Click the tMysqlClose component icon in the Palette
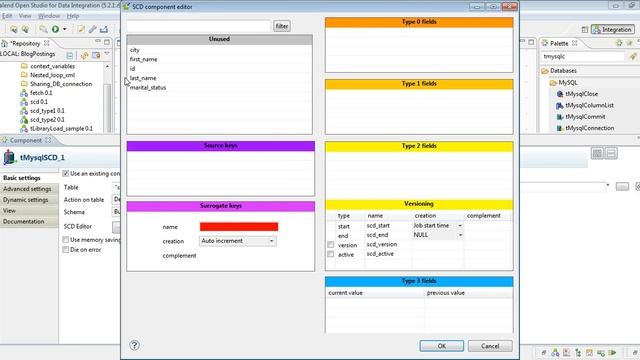640x360 pixels. pyautogui.click(x=560, y=94)
